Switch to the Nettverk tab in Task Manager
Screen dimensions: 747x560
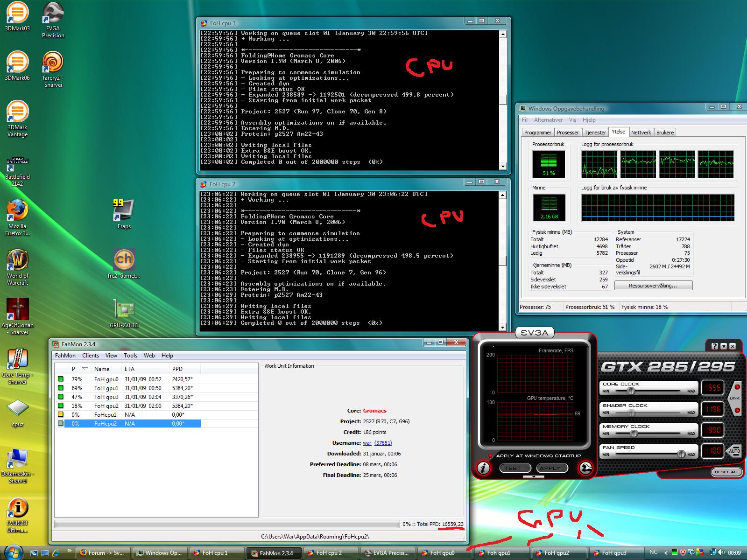coord(641,133)
